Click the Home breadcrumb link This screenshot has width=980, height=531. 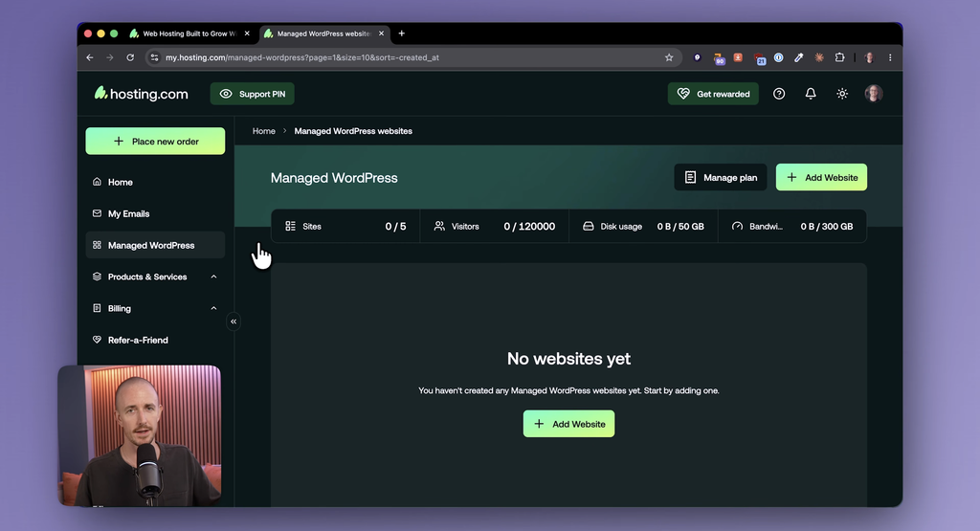264,131
